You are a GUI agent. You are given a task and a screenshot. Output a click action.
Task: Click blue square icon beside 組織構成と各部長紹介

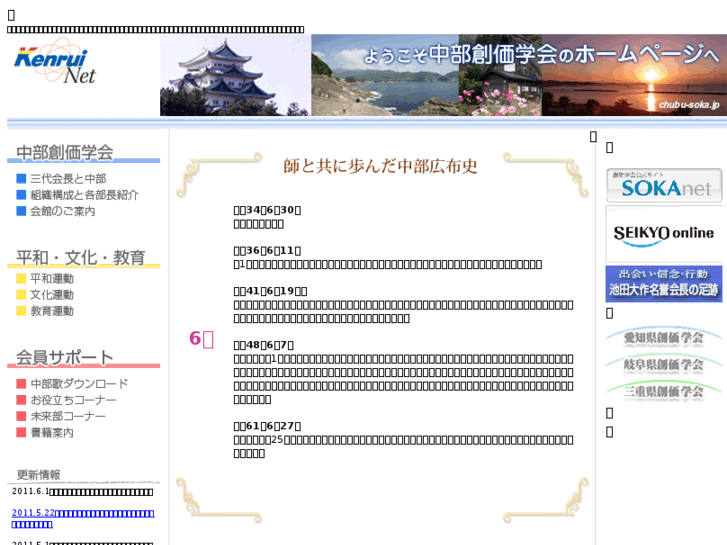pyautogui.click(x=21, y=195)
